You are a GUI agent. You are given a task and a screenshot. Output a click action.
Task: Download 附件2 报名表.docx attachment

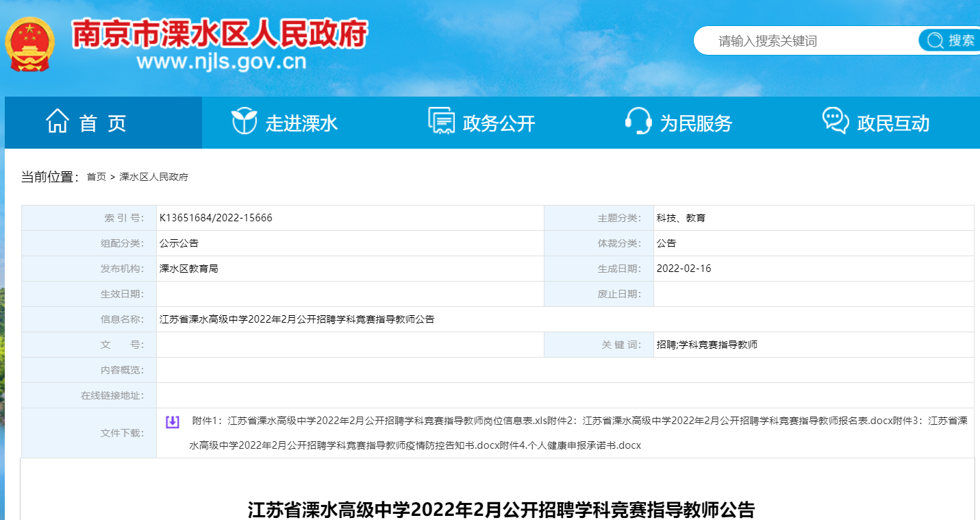tap(726, 421)
